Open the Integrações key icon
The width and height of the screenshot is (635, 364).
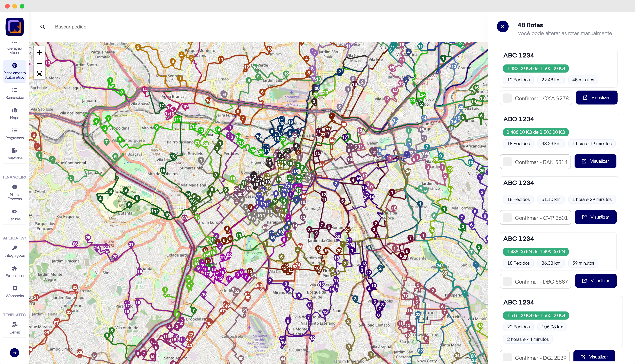[x=15, y=248]
